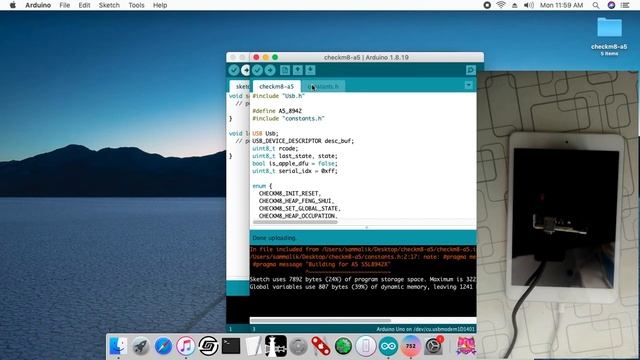
Task: Open the Sketch menu
Action: pos(109,5)
